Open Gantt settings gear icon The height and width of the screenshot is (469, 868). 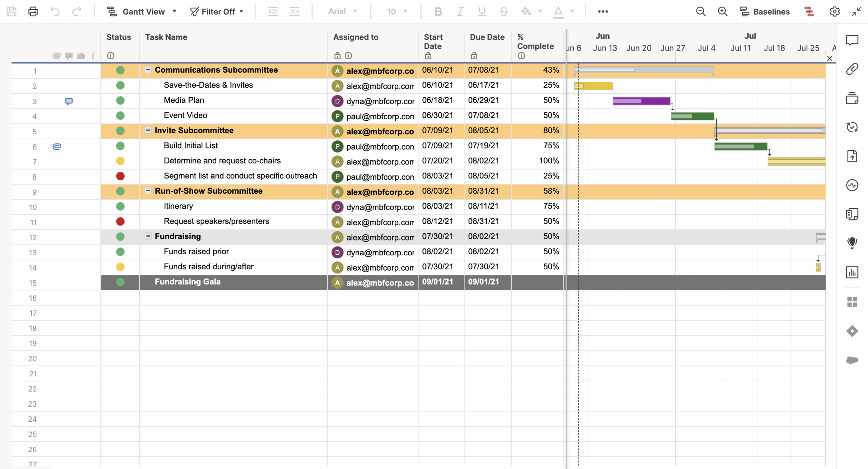834,12
